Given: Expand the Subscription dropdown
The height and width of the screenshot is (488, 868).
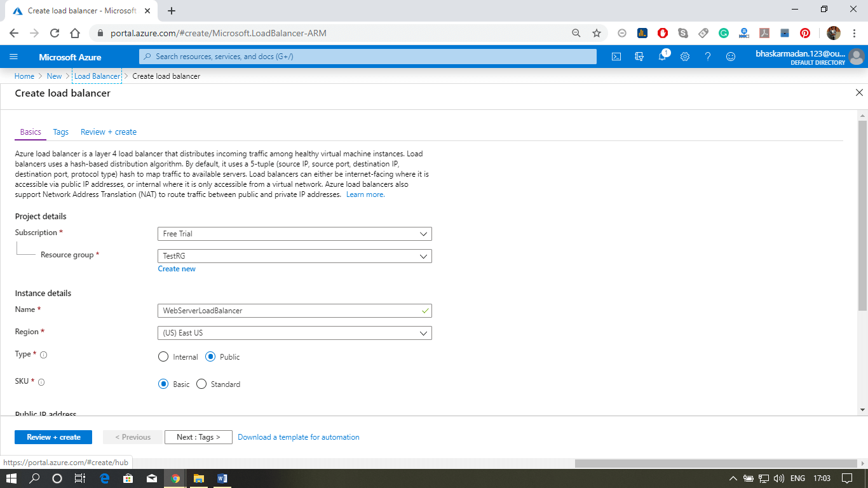Looking at the screenshot, I should [295, 234].
